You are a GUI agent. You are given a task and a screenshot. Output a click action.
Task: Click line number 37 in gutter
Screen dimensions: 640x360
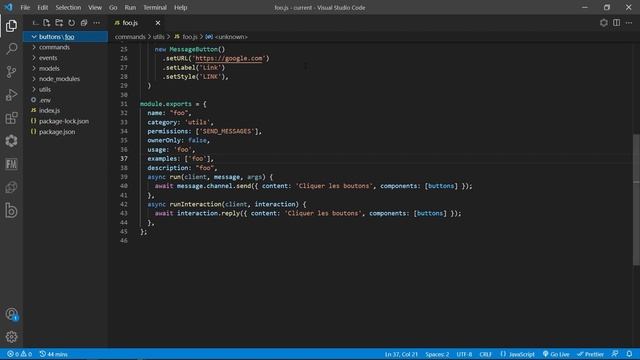(x=124, y=159)
